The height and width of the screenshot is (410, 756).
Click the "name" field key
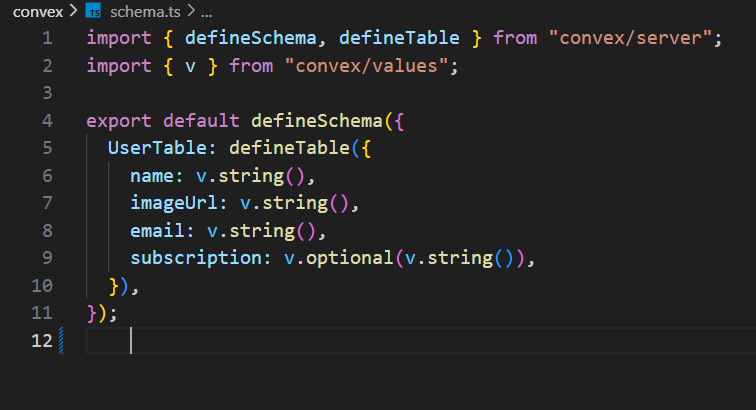click(x=152, y=176)
